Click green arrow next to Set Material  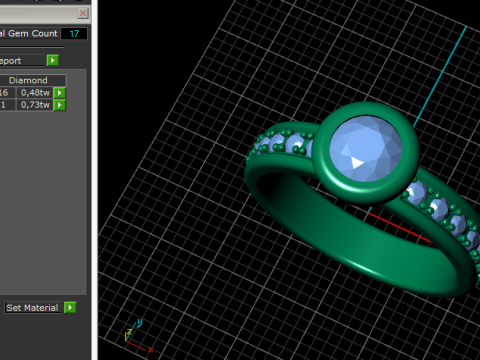(x=70, y=307)
